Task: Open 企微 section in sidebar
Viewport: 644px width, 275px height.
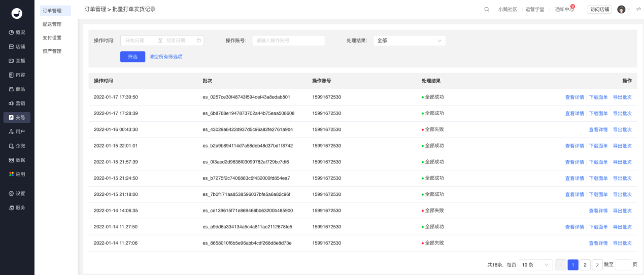Action: click(x=17, y=146)
